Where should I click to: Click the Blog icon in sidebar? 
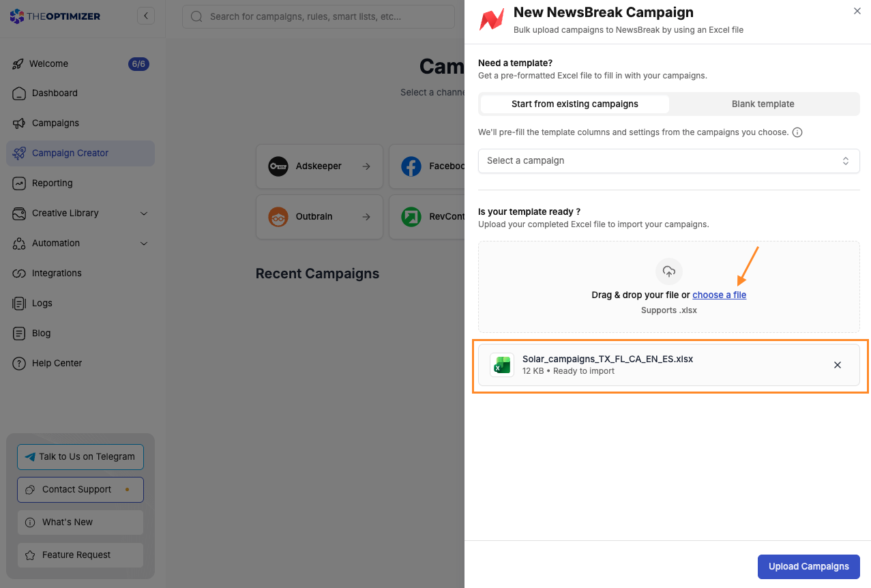[x=19, y=334]
